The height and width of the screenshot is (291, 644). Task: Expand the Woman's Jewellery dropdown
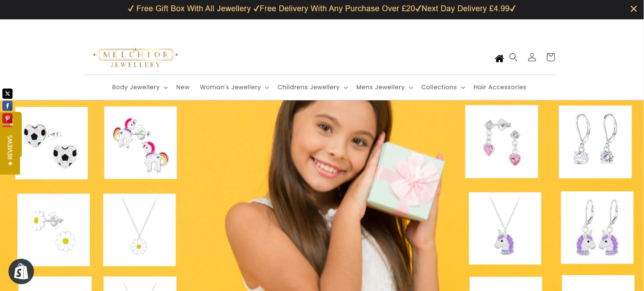(x=234, y=87)
